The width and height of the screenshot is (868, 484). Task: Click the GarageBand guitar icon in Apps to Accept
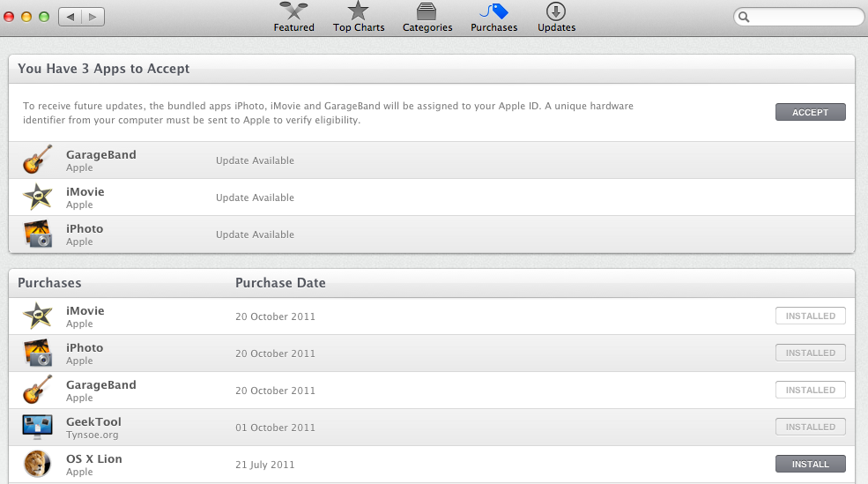38,160
